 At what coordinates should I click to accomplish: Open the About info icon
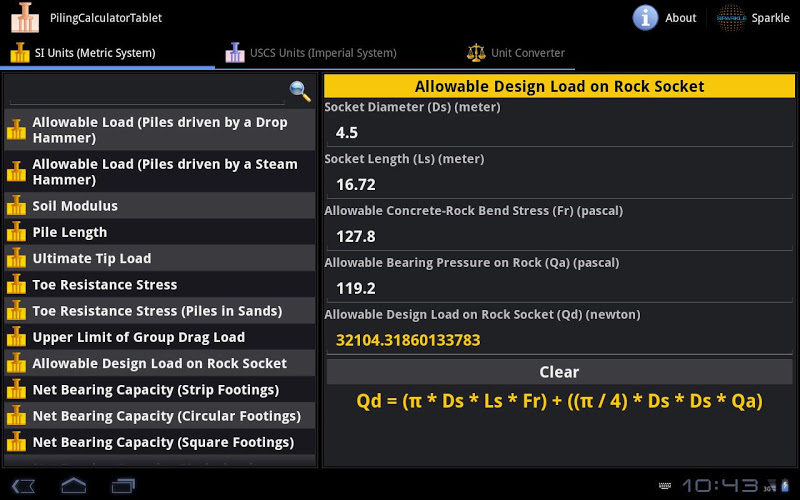point(645,18)
